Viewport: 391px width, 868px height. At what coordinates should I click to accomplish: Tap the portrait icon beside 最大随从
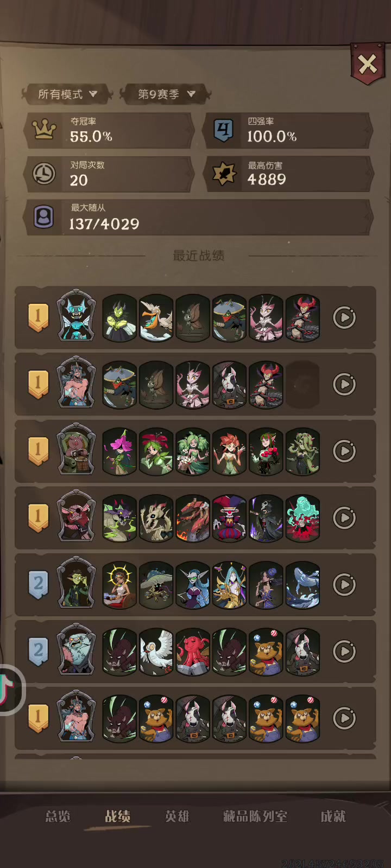tap(44, 218)
